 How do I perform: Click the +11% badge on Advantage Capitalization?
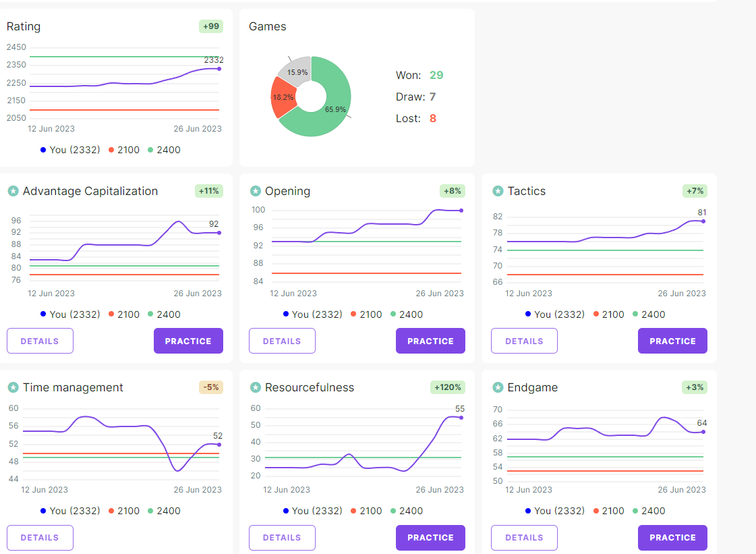coord(209,191)
